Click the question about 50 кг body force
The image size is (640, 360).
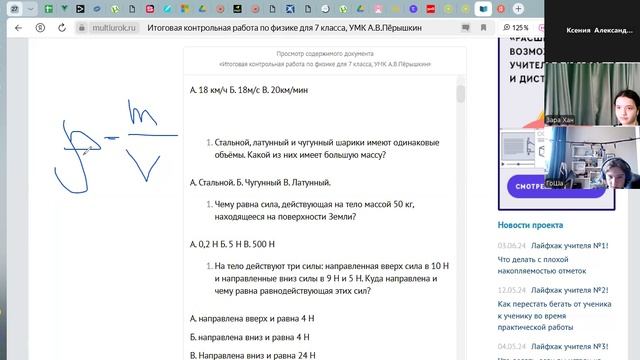pos(314,210)
